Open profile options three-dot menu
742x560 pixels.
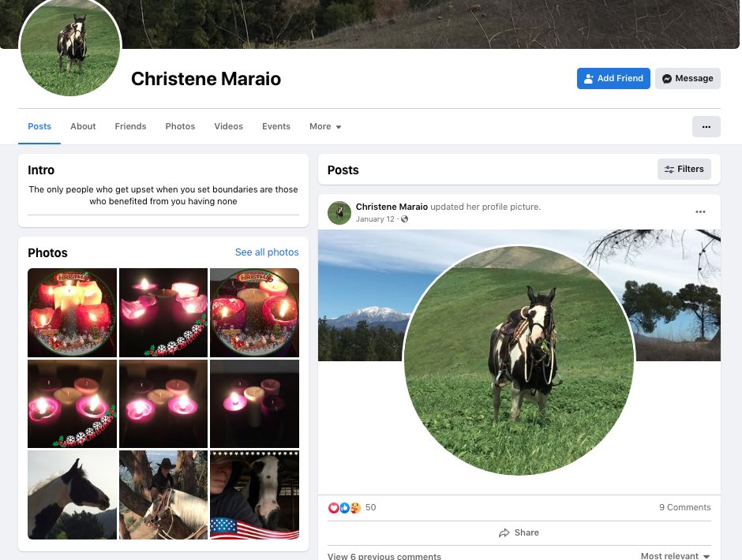click(x=706, y=127)
